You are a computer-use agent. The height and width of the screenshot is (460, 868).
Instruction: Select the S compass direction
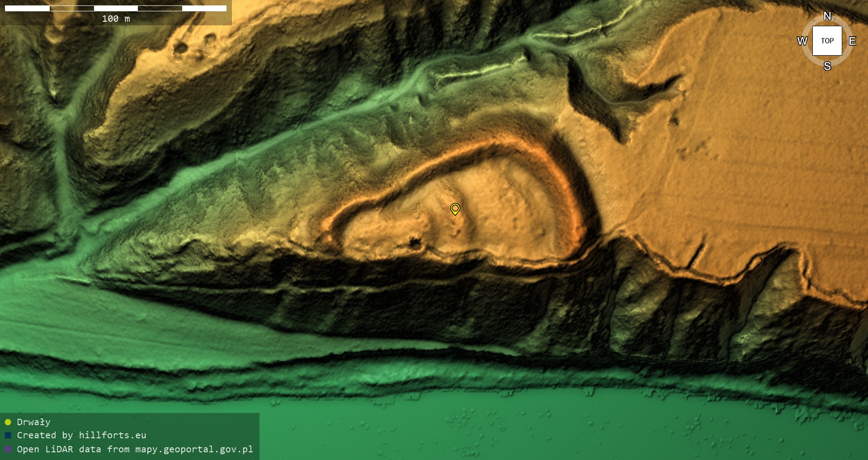tap(827, 66)
